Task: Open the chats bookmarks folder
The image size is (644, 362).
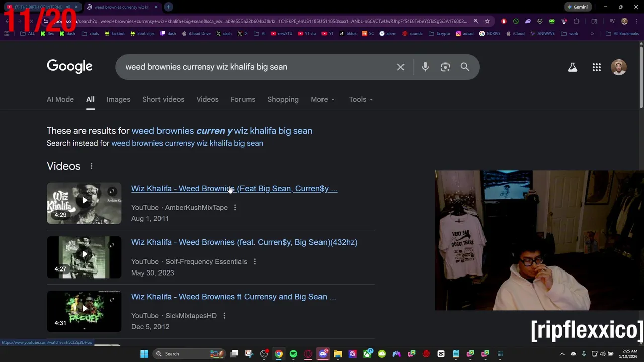Action: click(x=90, y=34)
